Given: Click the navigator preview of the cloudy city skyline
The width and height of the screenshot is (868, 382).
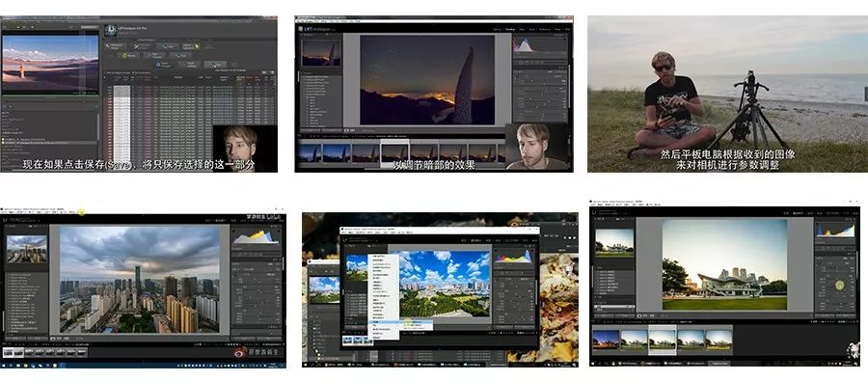Looking at the screenshot, I should pyautogui.click(x=27, y=249).
